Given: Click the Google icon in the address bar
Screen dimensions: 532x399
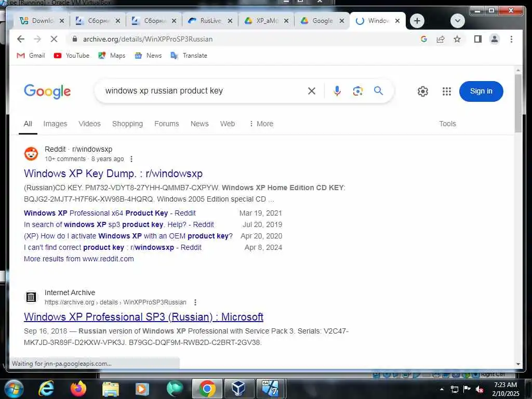Looking at the screenshot, I should [423, 39].
